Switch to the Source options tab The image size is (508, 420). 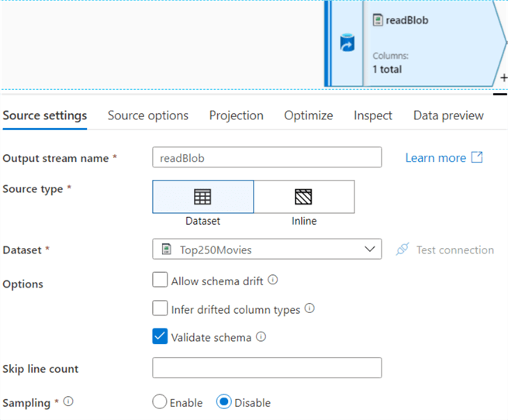coord(147,115)
